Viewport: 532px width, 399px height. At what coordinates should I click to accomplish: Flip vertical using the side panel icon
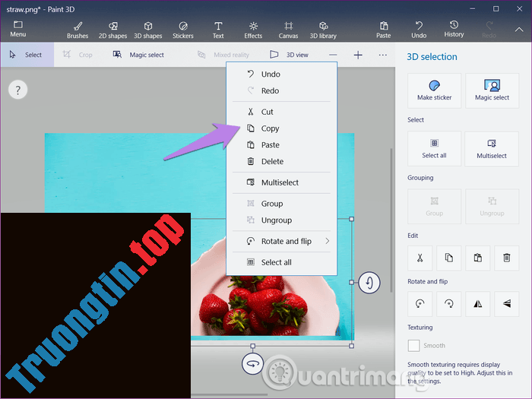pos(507,304)
